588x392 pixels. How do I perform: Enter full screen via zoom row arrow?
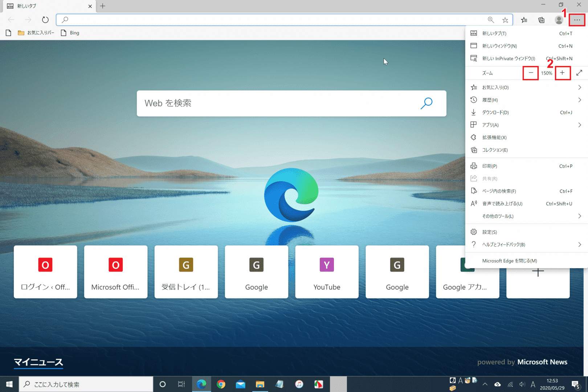pyautogui.click(x=579, y=73)
